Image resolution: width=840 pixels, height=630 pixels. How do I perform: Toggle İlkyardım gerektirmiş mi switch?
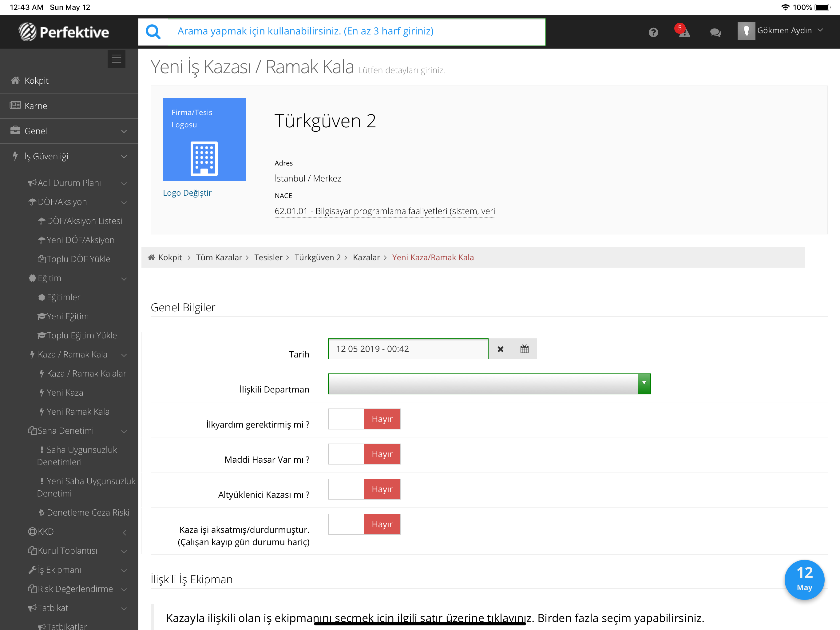[364, 419]
